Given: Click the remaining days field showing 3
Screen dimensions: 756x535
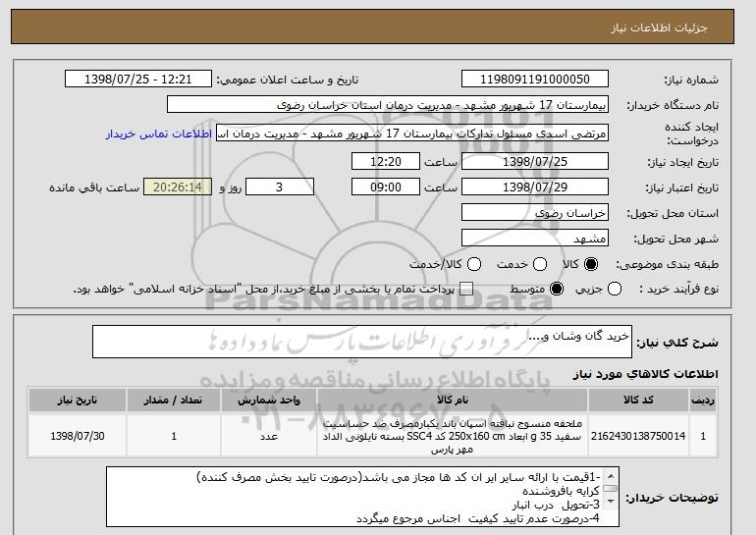Looking at the screenshot, I should point(280,187).
